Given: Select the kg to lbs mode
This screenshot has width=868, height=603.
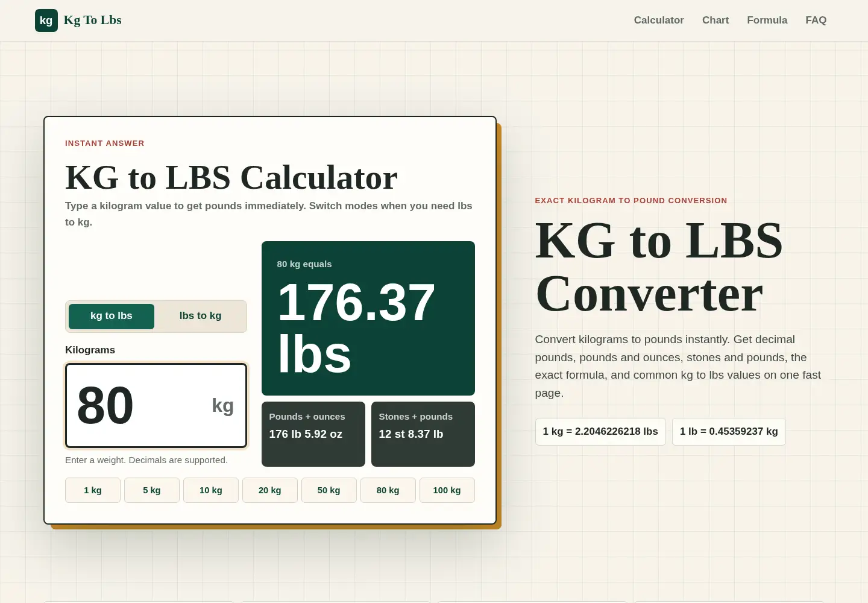Looking at the screenshot, I should (x=112, y=316).
